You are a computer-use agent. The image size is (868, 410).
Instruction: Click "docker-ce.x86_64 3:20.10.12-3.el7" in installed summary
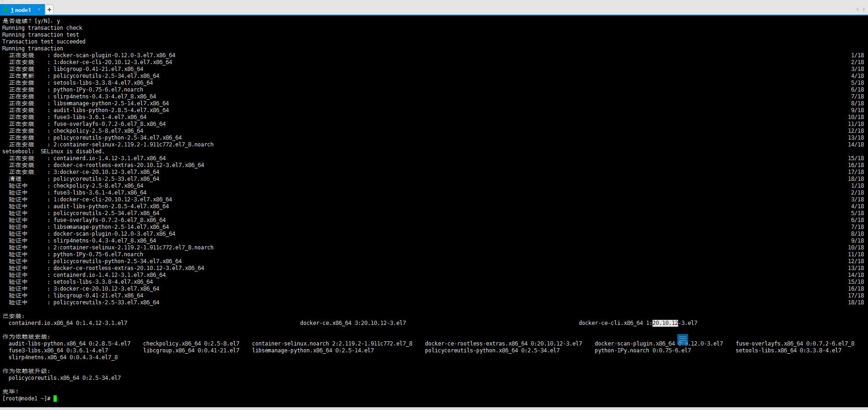click(353, 323)
